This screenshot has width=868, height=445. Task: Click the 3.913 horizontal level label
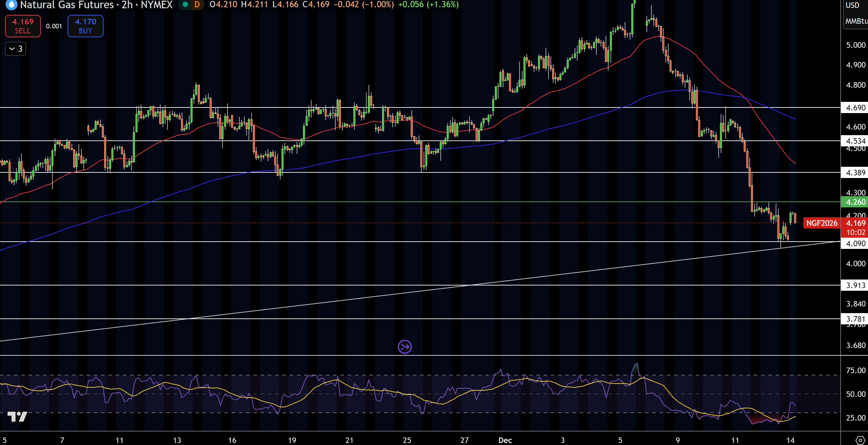coord(855,285)
